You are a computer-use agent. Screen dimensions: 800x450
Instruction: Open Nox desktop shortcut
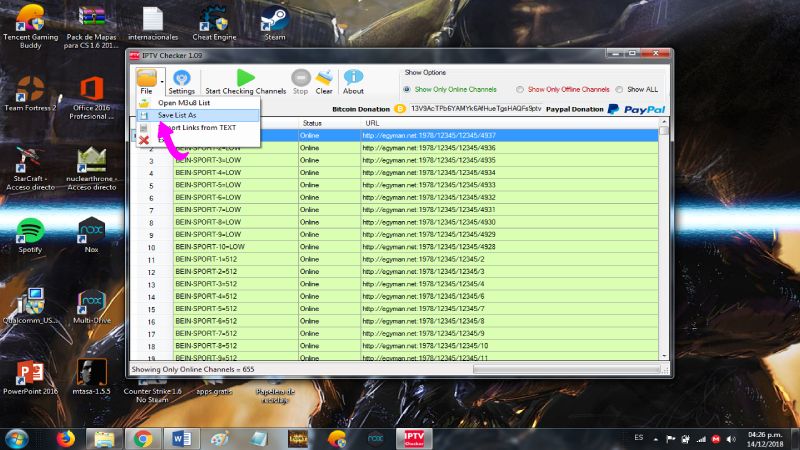pyautogui.click(x=91, y=235)
